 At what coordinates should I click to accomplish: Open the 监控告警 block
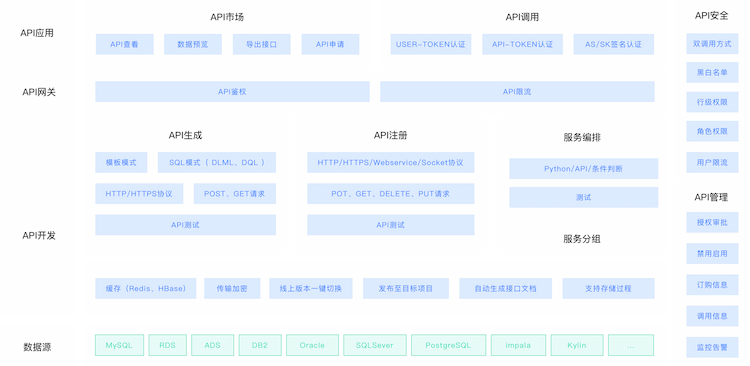click(x=712, y=347)
